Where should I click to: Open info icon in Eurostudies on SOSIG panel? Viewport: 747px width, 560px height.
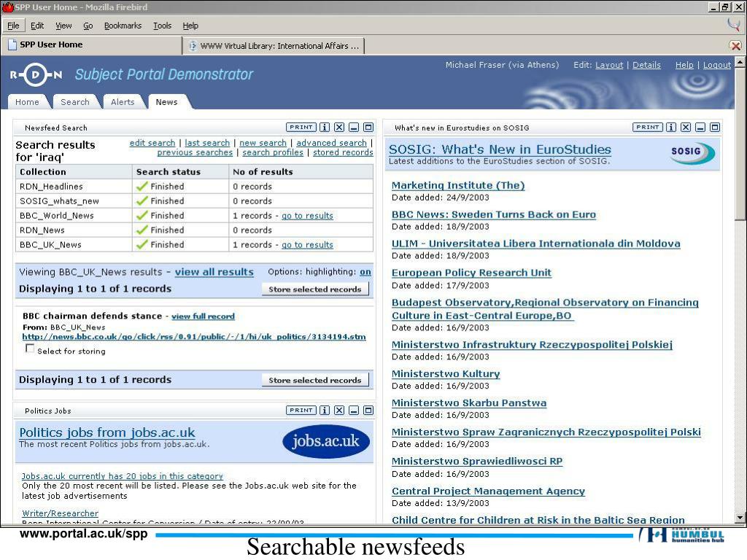click(x=671, y=127)
